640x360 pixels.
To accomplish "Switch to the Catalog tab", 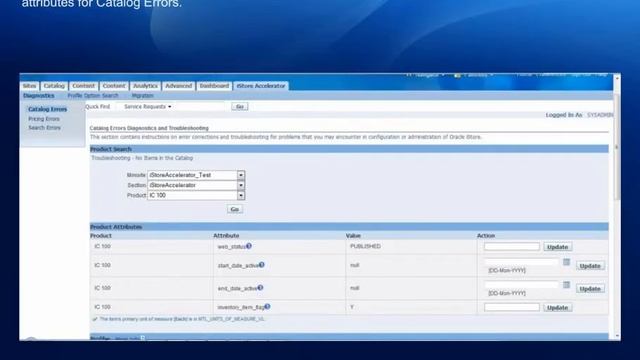I will (54, 86).
